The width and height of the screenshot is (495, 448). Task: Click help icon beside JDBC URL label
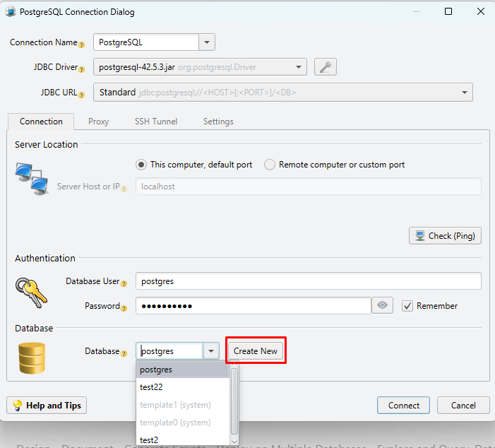(81, 95)
